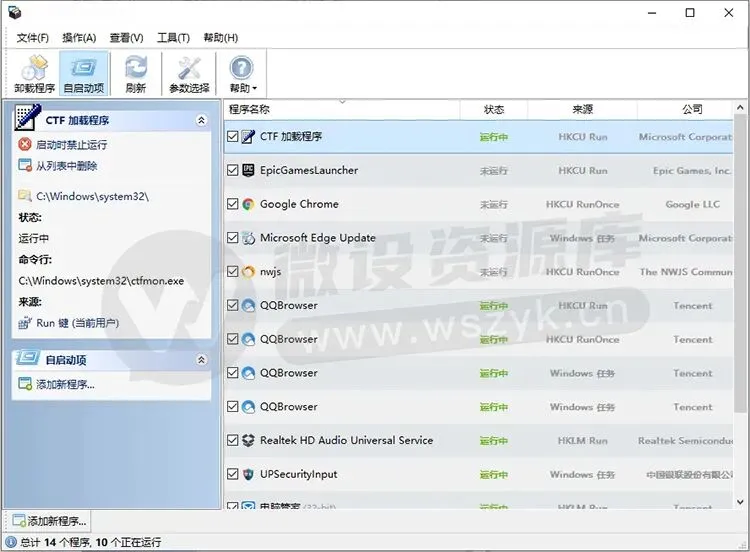Click the application icon in the title bar

click(14, 12)
